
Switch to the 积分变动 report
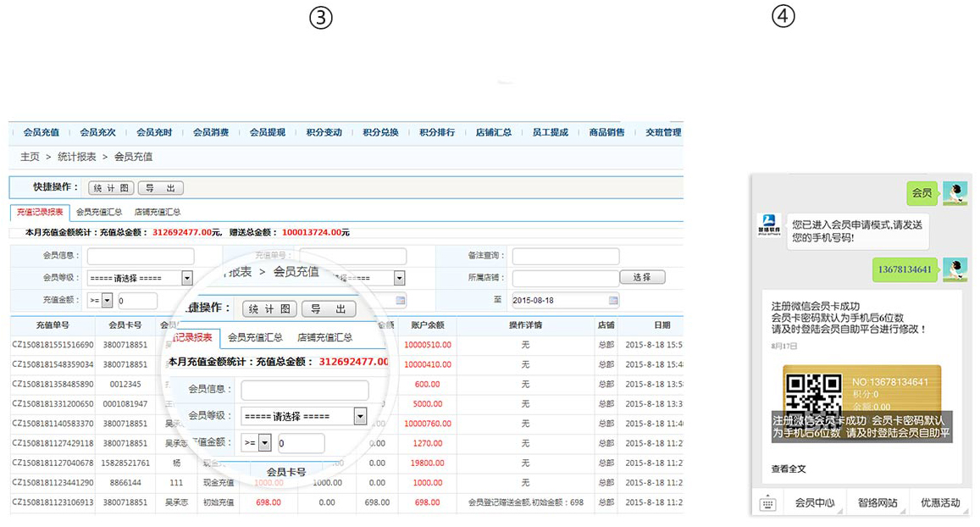tap(324, 132)
